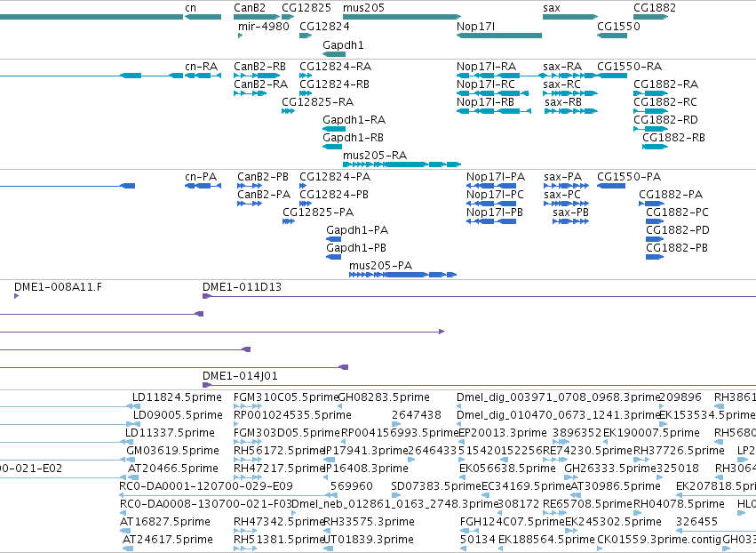Click the Nop17l-PA protein label

(x=495, y=177)
